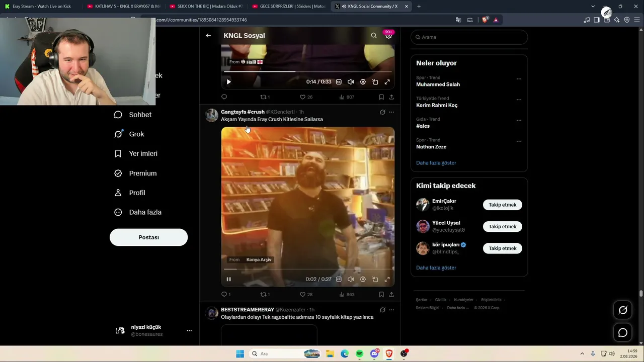The height and width of the screenshot is (362, 644).
Task: Open Gangtayfa #crush profile avatar
Action: click(212, 116)
